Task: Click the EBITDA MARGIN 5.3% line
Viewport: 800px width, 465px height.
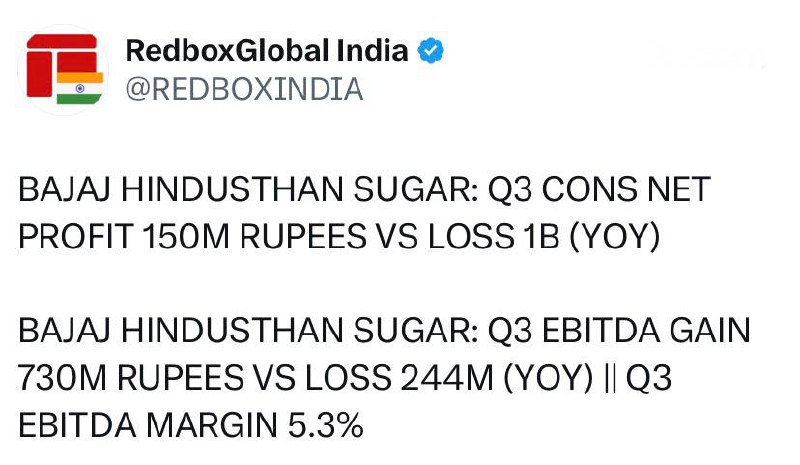Action: pyautogui.click(x=191, y=425)
